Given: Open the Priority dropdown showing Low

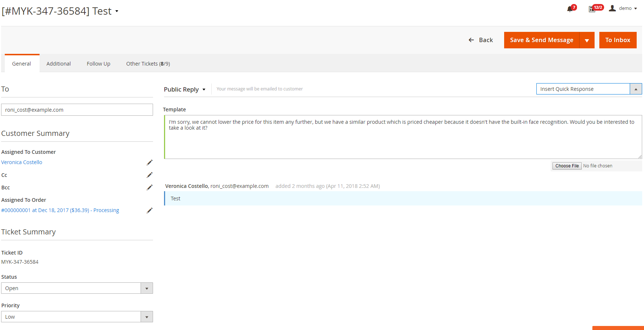Looking at the screenshot, I should click(77, 317).
